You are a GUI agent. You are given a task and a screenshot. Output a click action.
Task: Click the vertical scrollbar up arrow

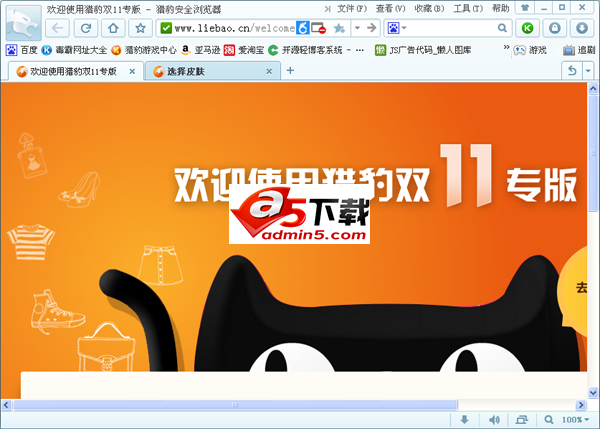coord(593,89)
